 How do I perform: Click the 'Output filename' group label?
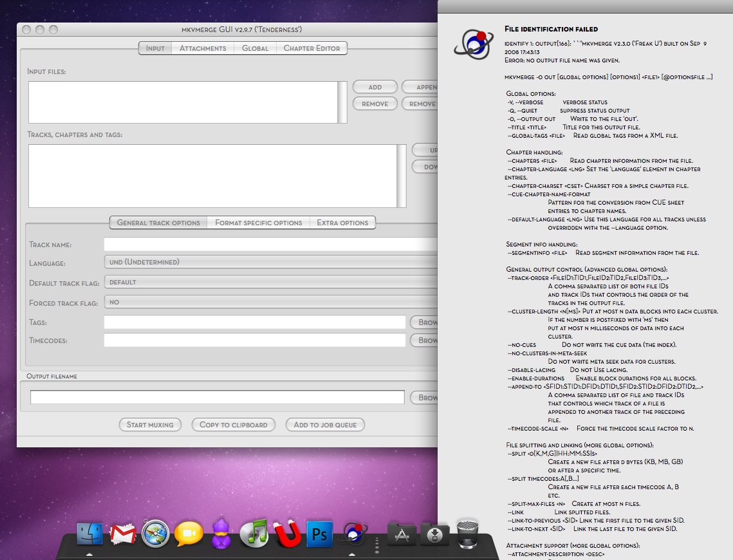52,377
